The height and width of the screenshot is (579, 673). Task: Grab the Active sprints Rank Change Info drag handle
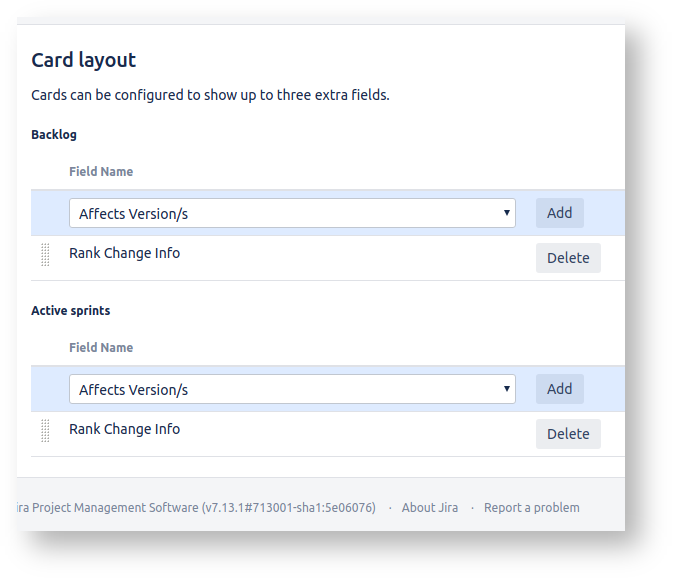click(45, 430)
